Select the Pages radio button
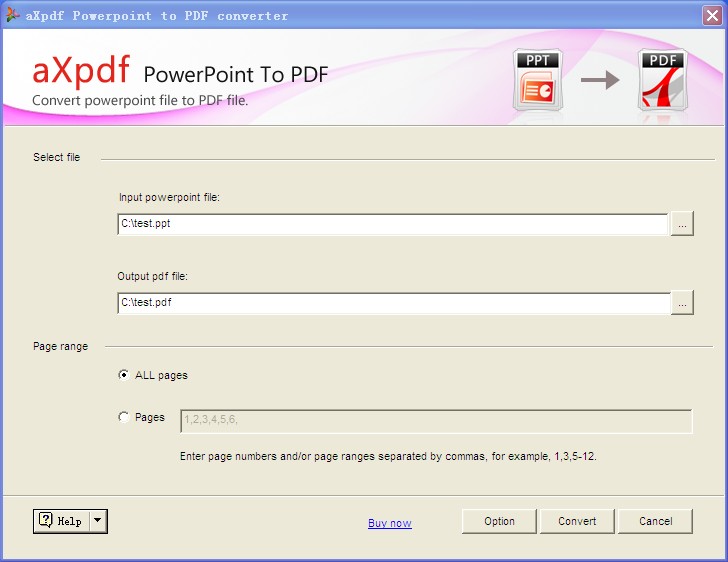 coord(124,417)
